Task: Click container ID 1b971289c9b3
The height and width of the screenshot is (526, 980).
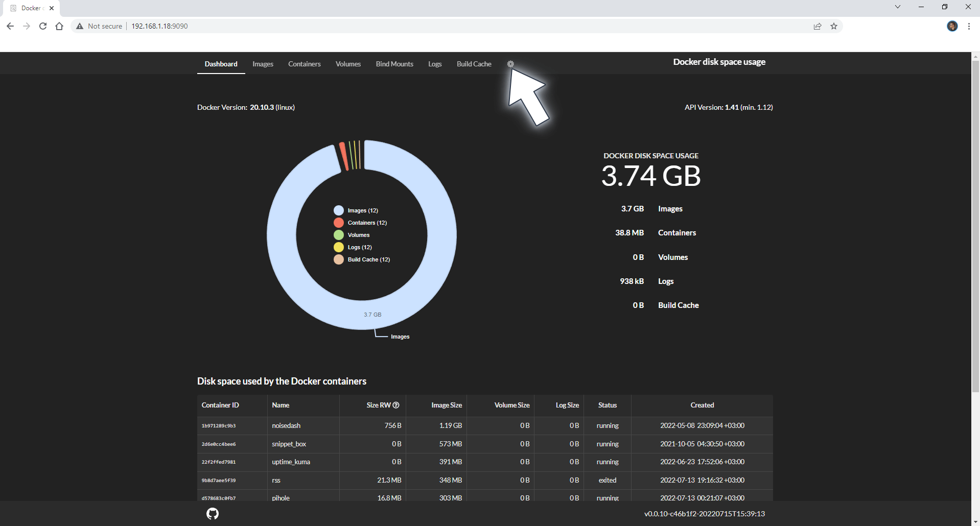Action: (219, 425)
